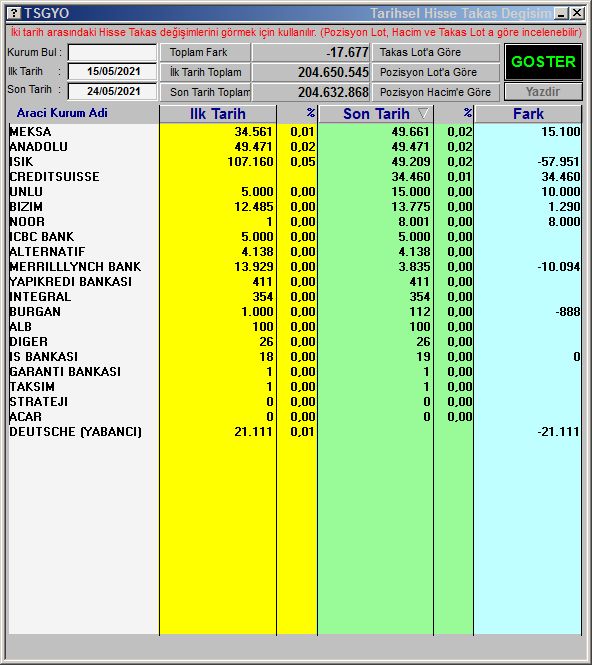Image resolution: width=592 pixels, height=665 pixels.
Task: Sort by Ilk Tarih column header
Action: 218,114
